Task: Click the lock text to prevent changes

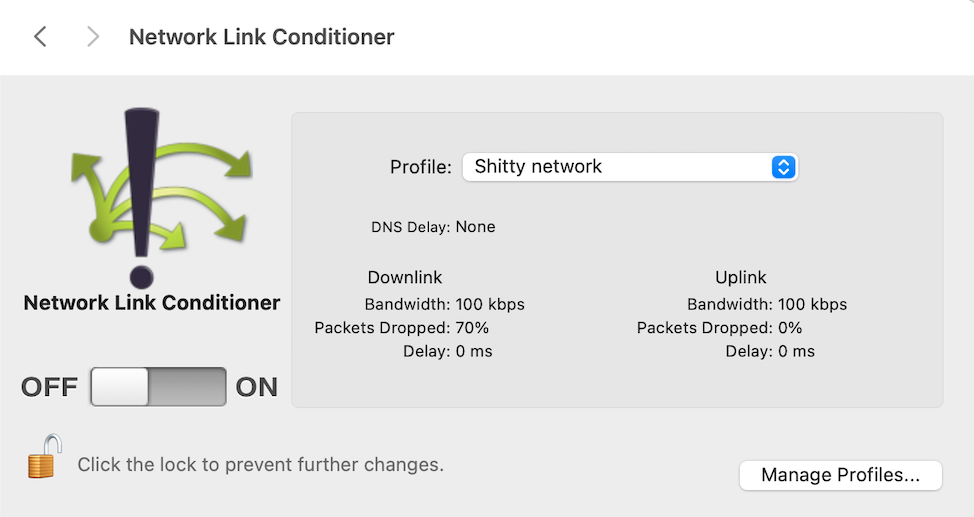Action: pyautogui.click(x=260, y=464)
